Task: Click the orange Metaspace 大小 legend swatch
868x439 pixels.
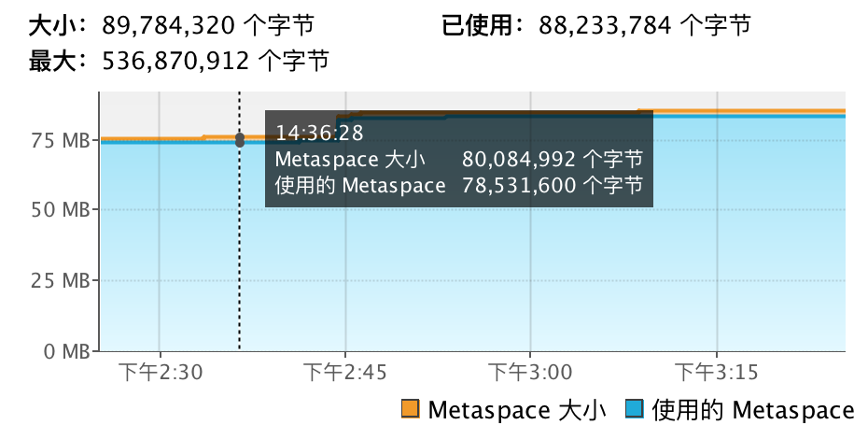Action: 411,409
